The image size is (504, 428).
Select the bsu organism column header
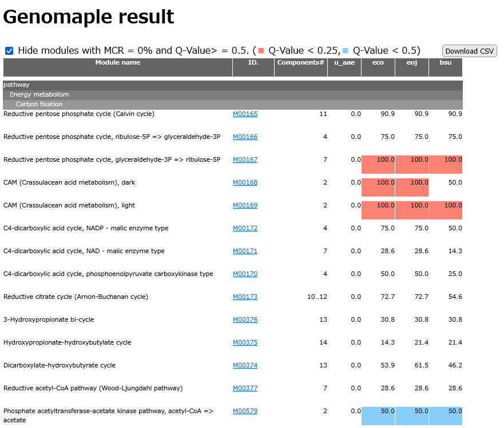click(445, 63)
